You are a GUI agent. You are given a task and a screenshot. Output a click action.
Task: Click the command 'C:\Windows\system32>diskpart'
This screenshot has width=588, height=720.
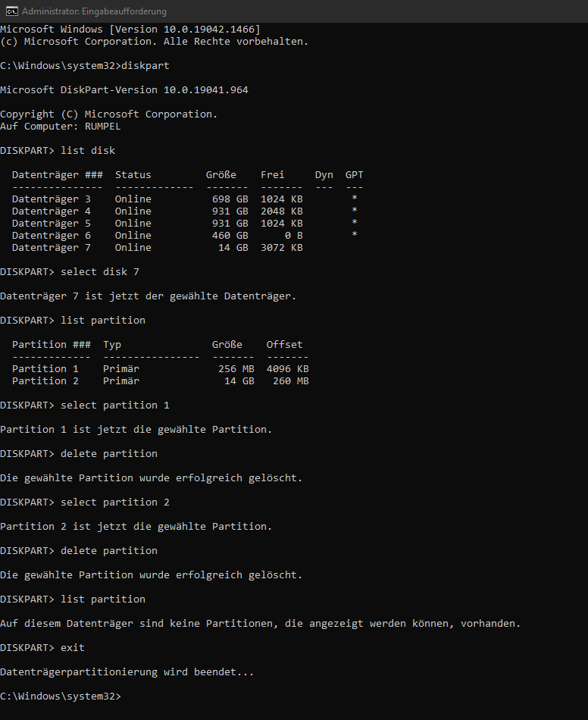pos(85,66)
